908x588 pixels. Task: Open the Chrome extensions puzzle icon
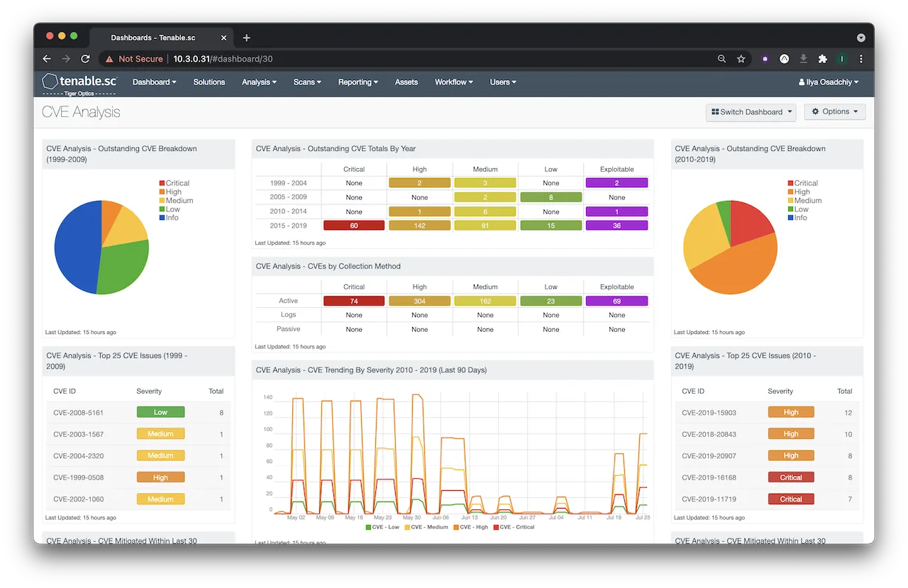click(x=822, y=59)
